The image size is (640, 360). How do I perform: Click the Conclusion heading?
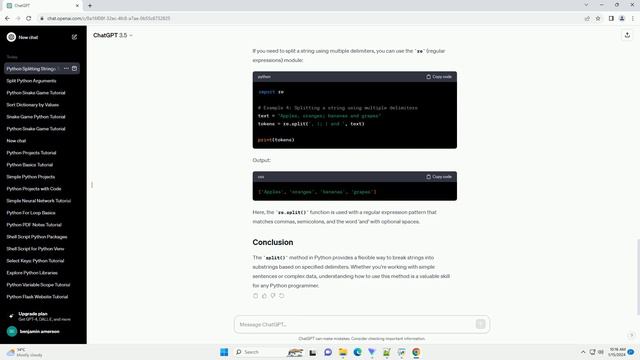coord(273,242)
